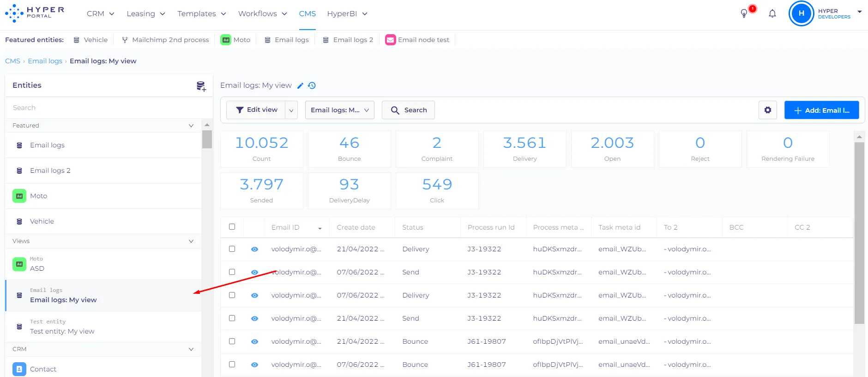Click the add entity database icon
The image size is (868, 377).
(x=201, y=86)
